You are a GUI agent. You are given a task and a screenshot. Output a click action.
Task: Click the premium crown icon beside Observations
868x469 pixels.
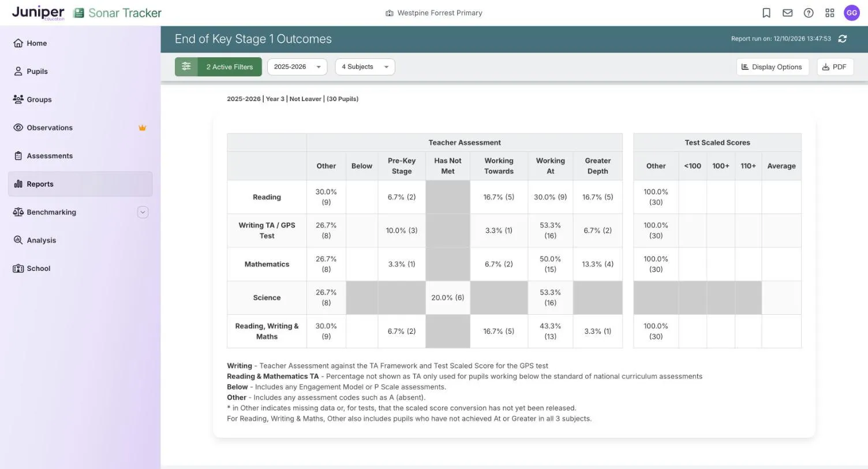coord(142,128)
